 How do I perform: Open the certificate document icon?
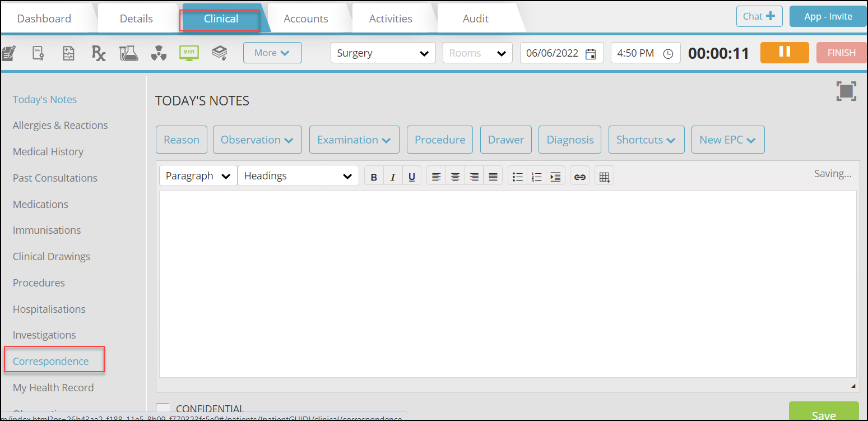pos(38,53)
